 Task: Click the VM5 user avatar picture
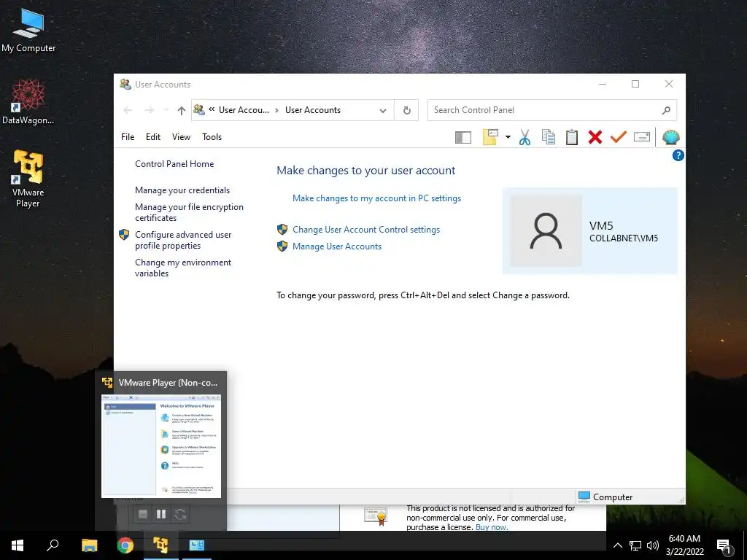pos(546,231)
